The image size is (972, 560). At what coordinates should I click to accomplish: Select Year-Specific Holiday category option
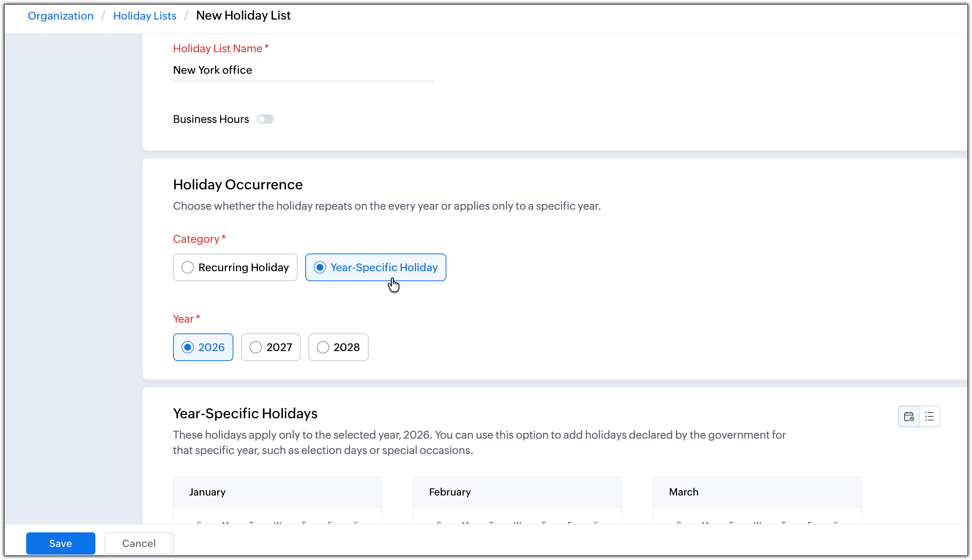tap(375, 267)
